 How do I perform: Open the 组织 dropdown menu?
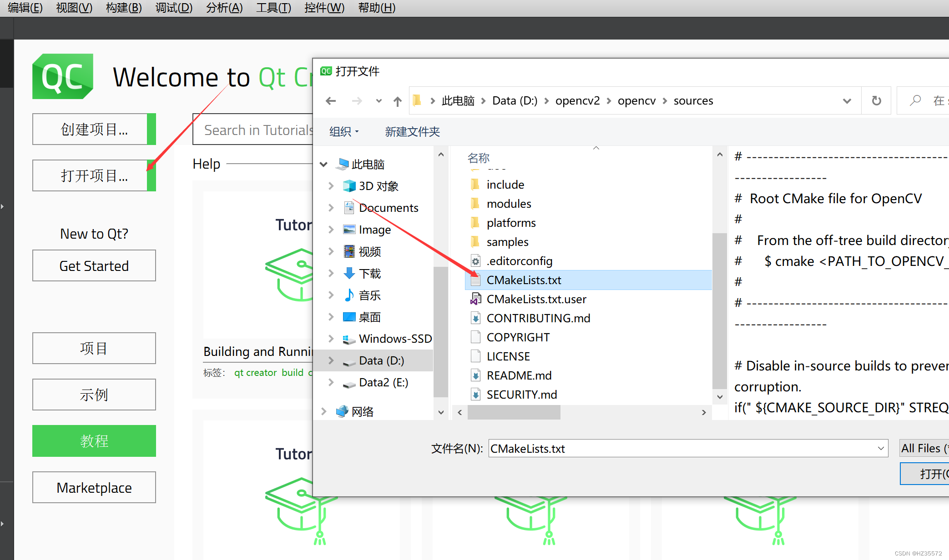[344, 132]
